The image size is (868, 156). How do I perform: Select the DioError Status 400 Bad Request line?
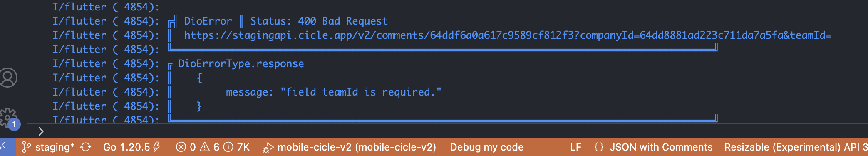286,21
